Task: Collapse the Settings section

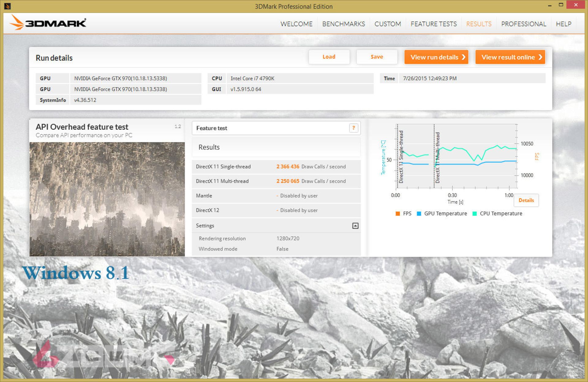Action: 355,226
